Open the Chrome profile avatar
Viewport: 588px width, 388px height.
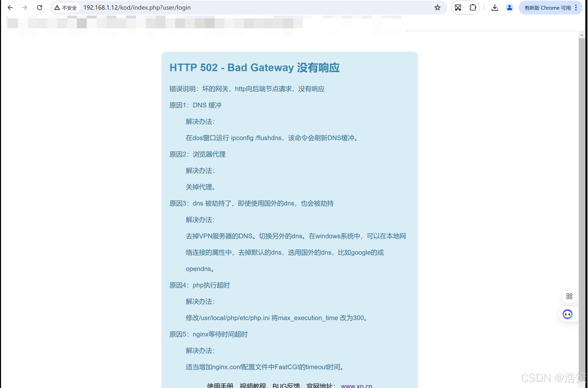(510, 8)
